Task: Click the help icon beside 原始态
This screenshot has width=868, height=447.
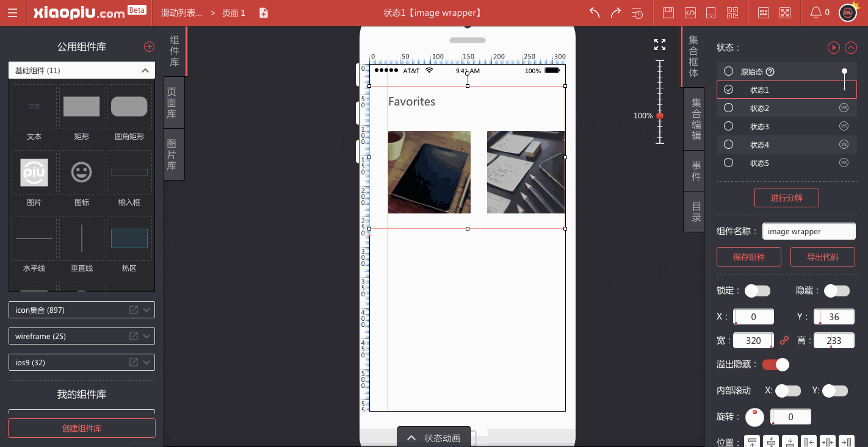Action: pos(770,71)
